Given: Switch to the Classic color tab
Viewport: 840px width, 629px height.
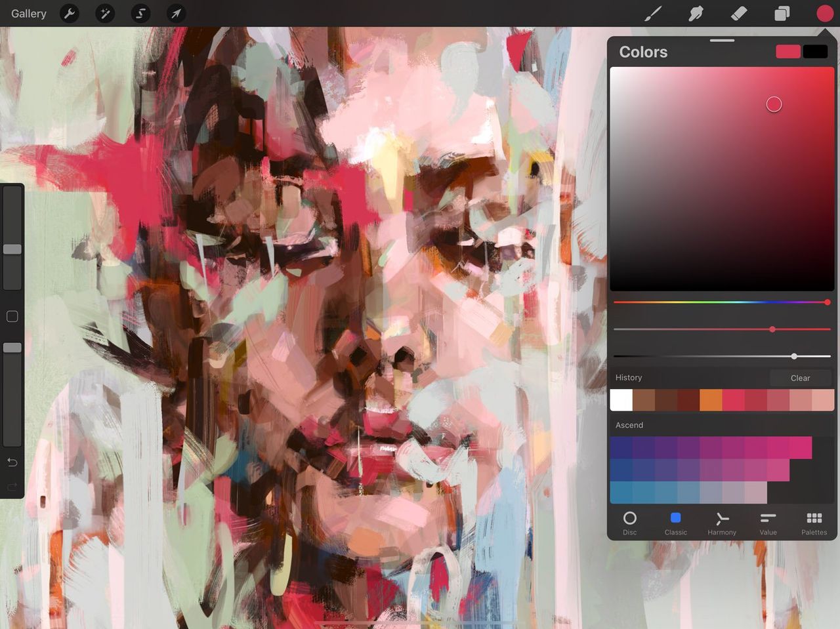Looking at the screenshot, I should (x=675, y=523).
